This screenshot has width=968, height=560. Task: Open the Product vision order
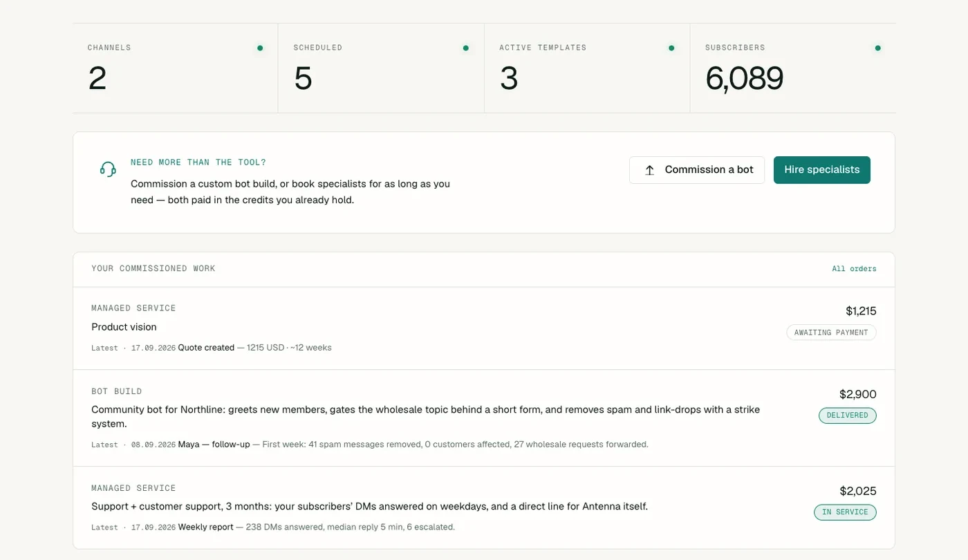(x=484, y=328)
